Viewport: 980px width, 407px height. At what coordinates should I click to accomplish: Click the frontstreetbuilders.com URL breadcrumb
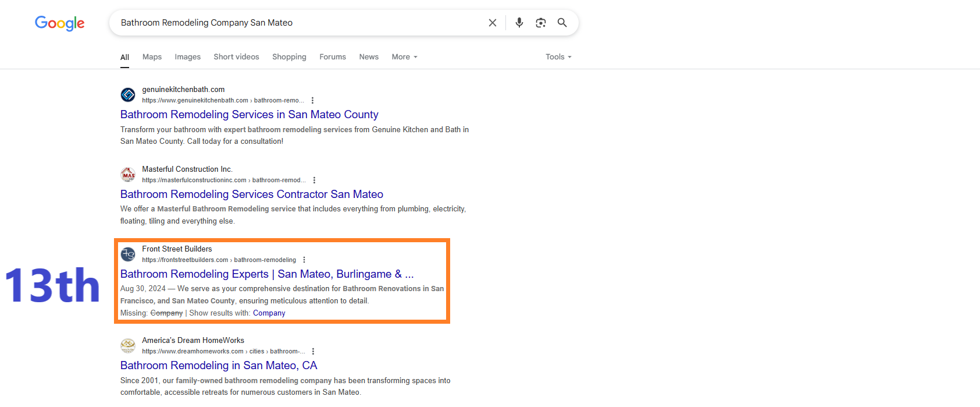(x=219, y=260)
